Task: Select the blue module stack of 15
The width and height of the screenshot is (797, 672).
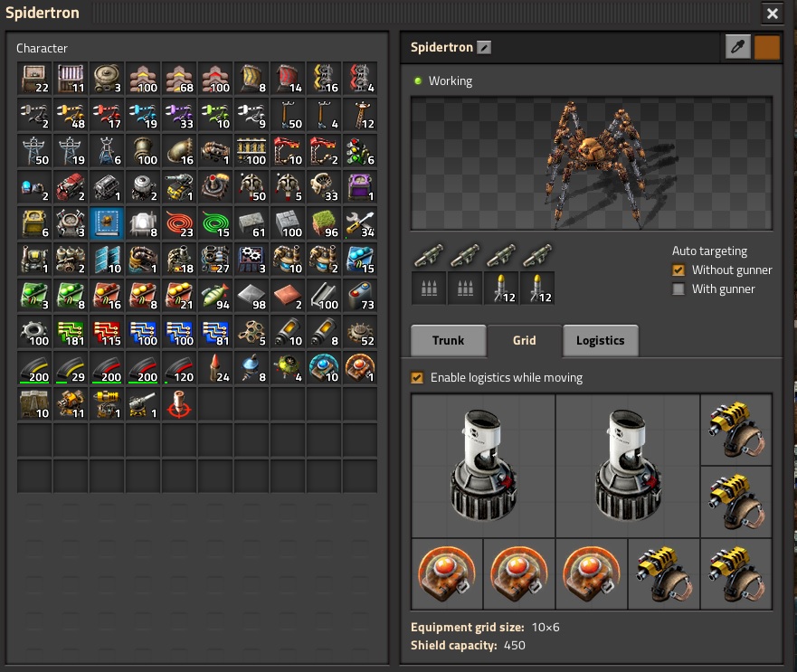Action: tap(360, 260)
